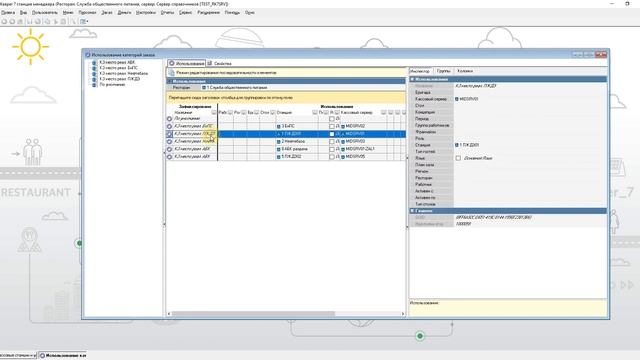This screenshot has height=360, width=640.
Task: Switch to the Использование tab
Action: (187, 64)
